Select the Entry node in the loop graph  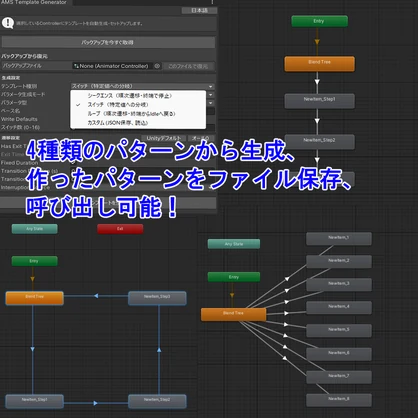click(34, 261)
